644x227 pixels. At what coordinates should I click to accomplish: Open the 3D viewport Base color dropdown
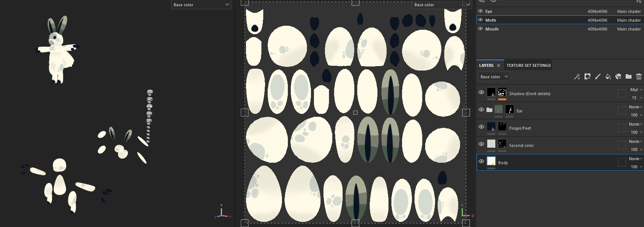coord(201,4)
